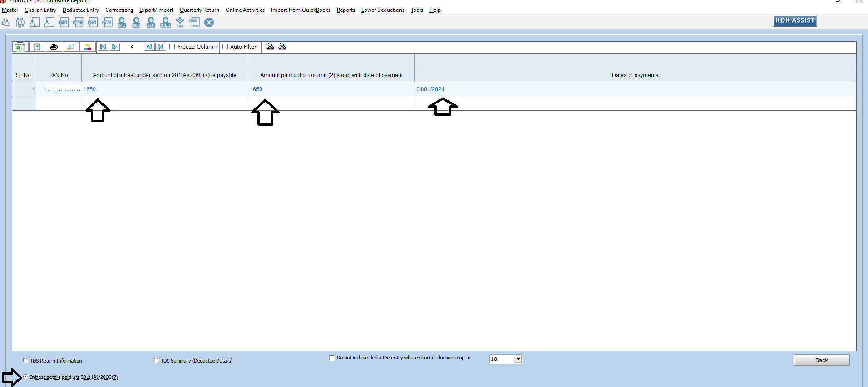Open the Master menu
The width and height of the screenshot is (868, 387).
click(x=10, y=10)
